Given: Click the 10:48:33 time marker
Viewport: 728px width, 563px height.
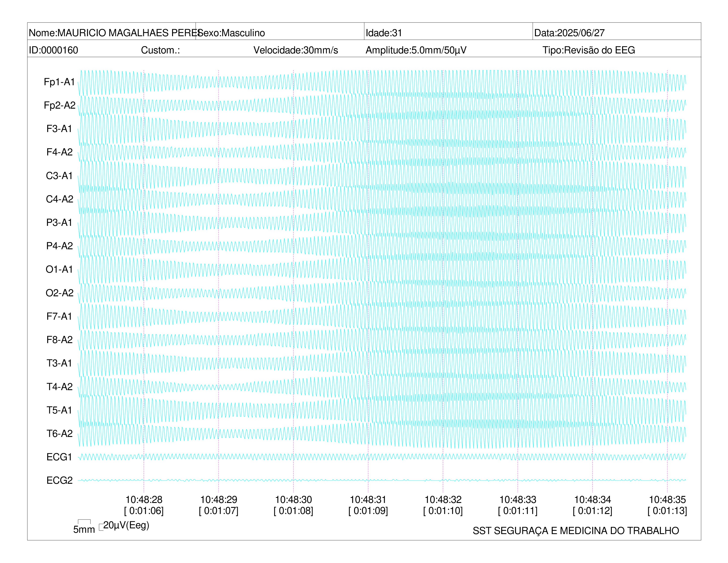Looking at the screenshot, I should tap(518, 500).
